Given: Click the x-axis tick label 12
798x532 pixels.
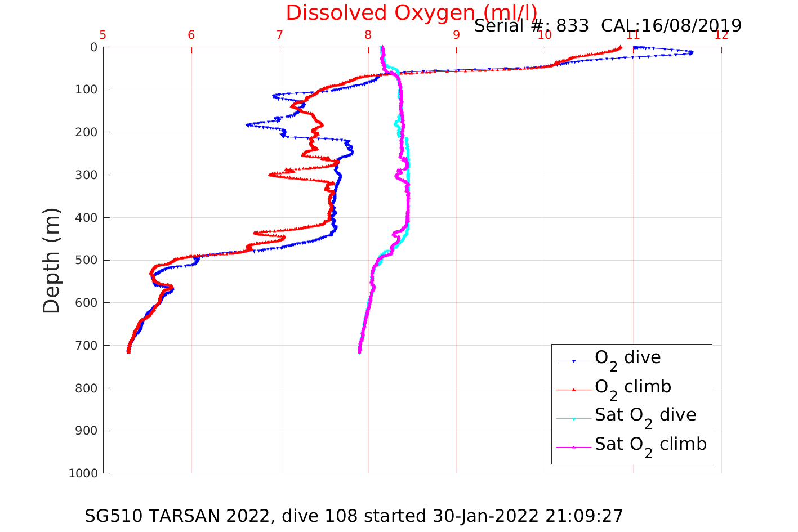Looking at the screenshot, I should click(x=721, y=35).
